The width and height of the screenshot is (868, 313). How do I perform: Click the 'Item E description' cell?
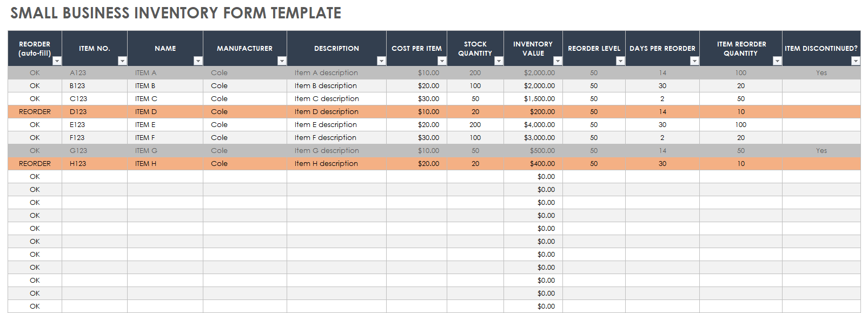click(x=336, y=125)
